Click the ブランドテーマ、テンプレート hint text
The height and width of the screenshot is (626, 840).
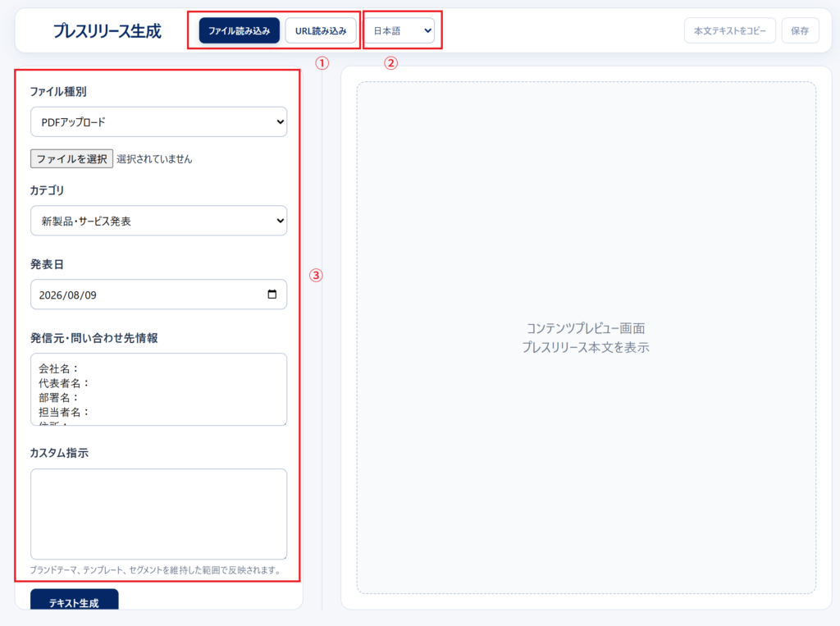click(156, 569)
